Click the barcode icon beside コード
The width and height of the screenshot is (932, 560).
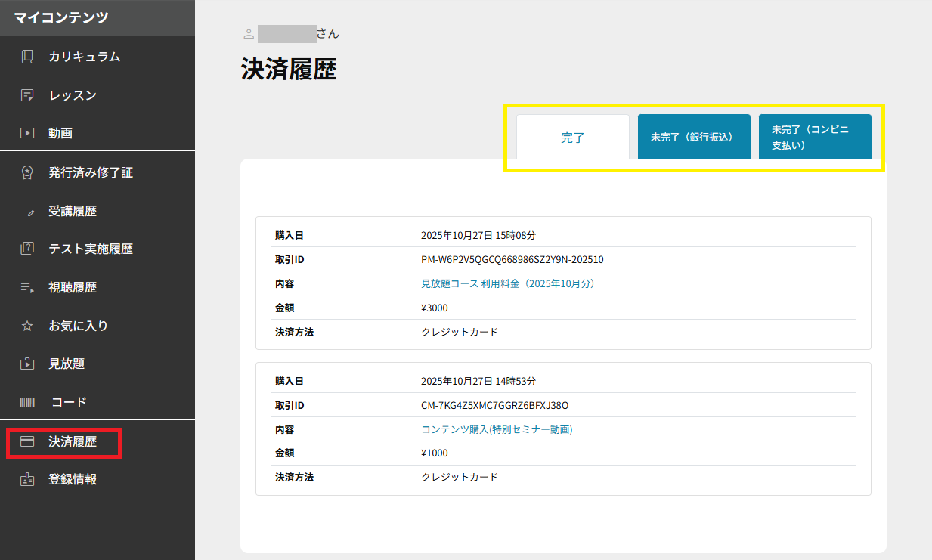[27, 402]
